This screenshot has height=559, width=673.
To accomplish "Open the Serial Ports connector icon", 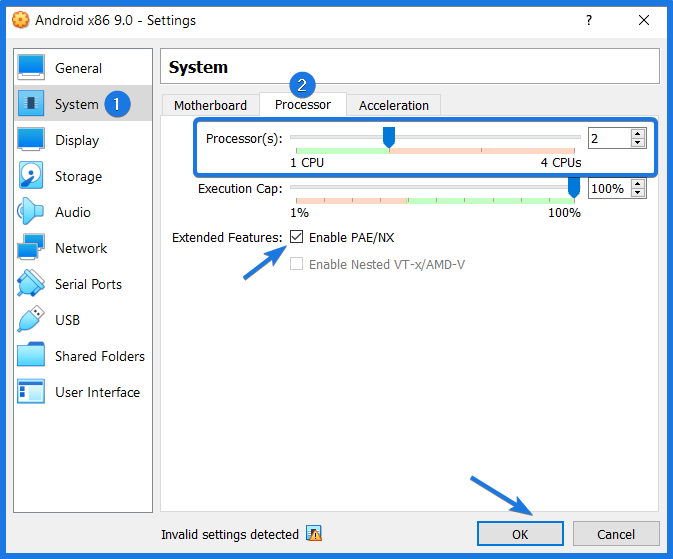I will coord(30,283).
